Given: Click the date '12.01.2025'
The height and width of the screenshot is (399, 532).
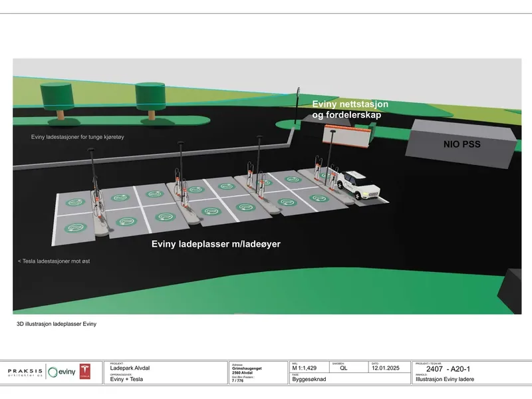Looking at the screenshot, I should point(386,368).
